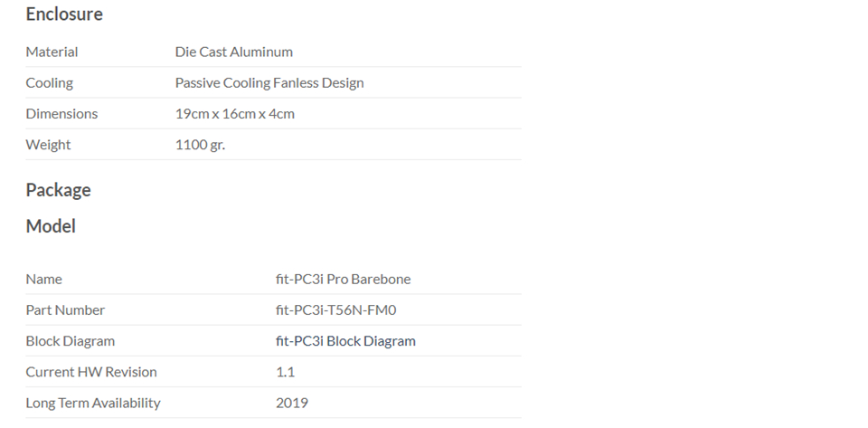Select Passive Cooling Fanless Design text
The width and height of the screenshot is (868, 428).
click(269, 82)
